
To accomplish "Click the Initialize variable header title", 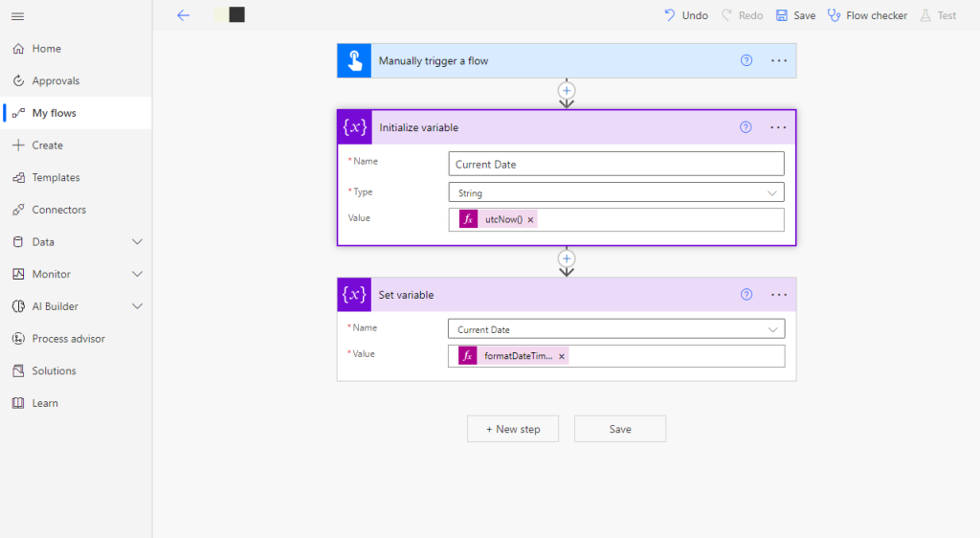I will pos(419,127).
